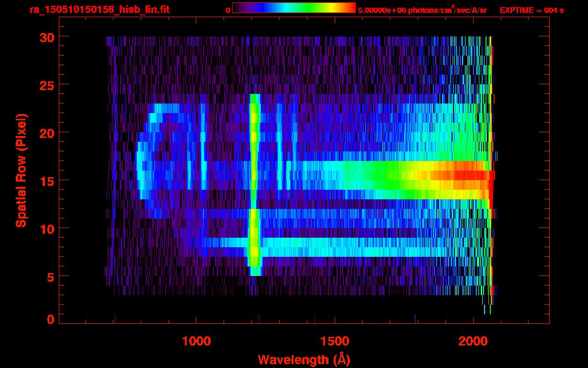
Task: Select the EXPTIME = 604 s text
Action: click(531, 10)
